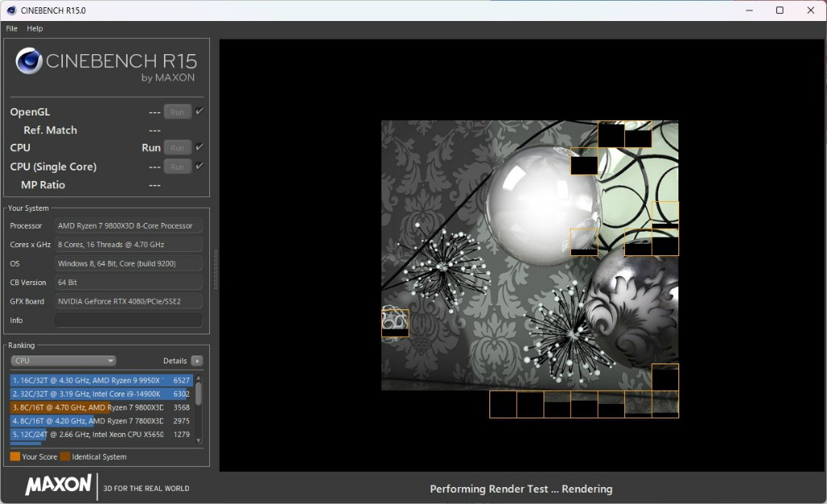Click the ranking scrollbar down arrow
Screen dimensions: 827x504
pos(199,441)
